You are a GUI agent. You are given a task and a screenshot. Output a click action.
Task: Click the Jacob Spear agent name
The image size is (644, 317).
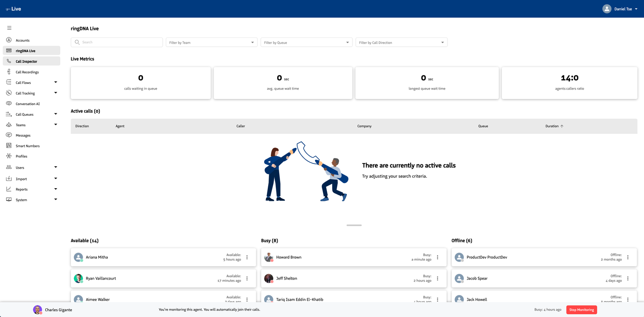click(477, 279)
